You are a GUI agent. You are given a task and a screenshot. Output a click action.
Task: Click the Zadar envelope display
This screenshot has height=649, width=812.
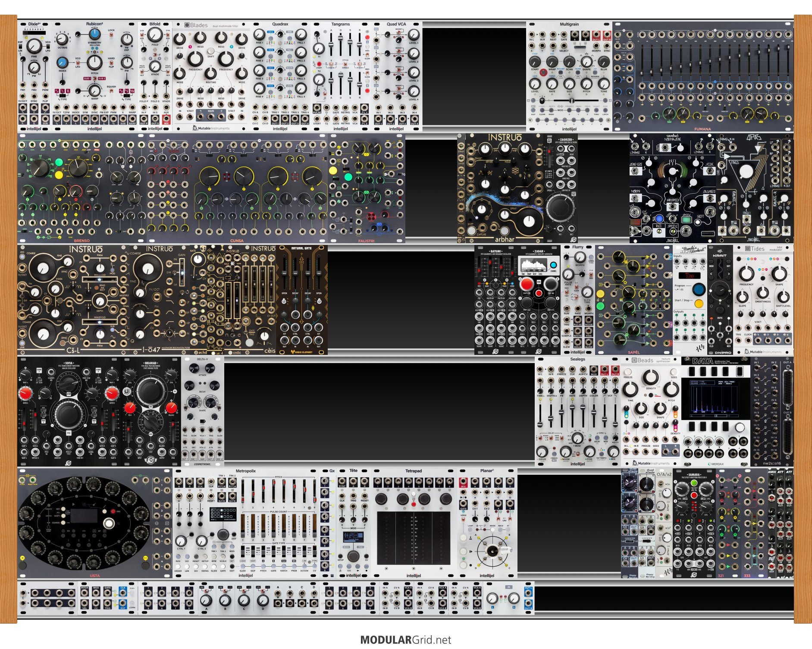[x=533, y=265]
